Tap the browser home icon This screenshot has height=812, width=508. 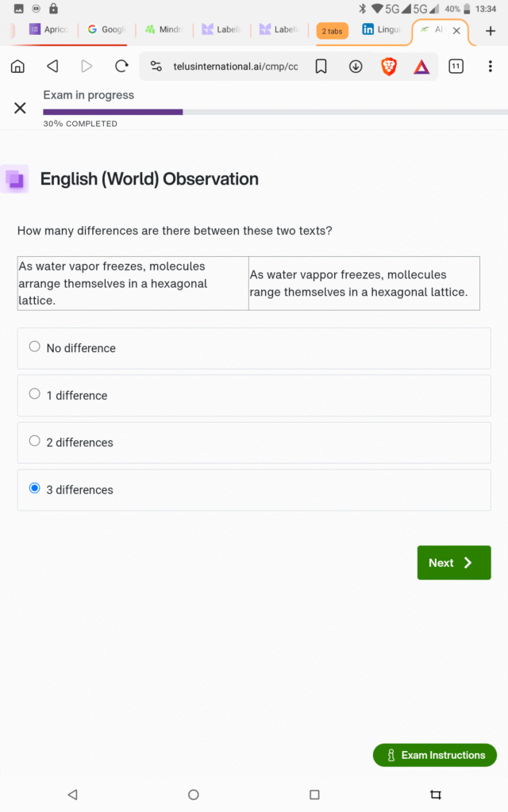tap(17, 67)
